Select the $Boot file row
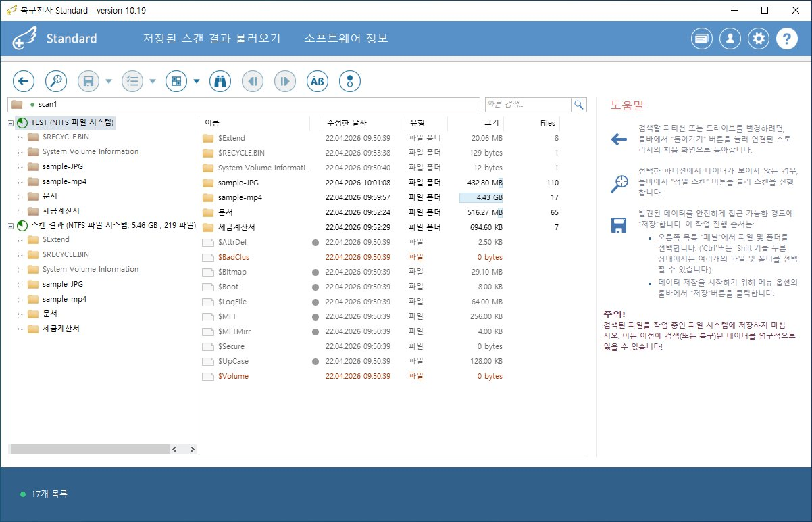 382,287
